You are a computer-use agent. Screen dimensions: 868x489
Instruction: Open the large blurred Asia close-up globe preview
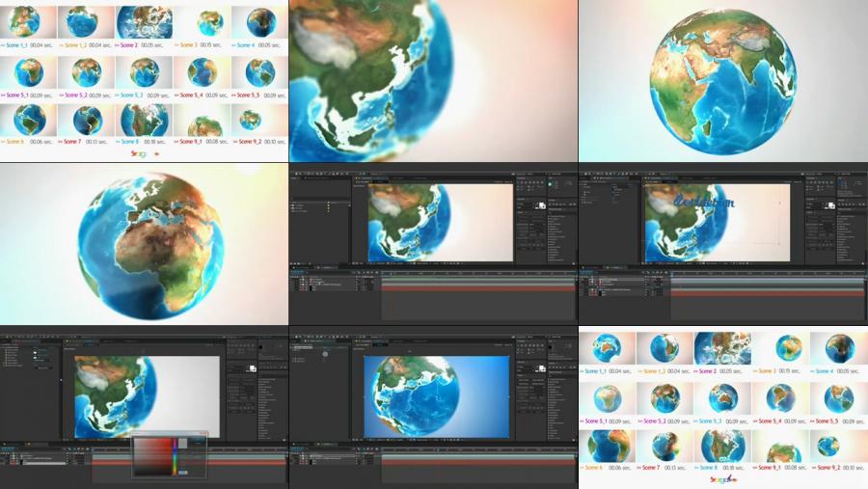coord(433,81)
